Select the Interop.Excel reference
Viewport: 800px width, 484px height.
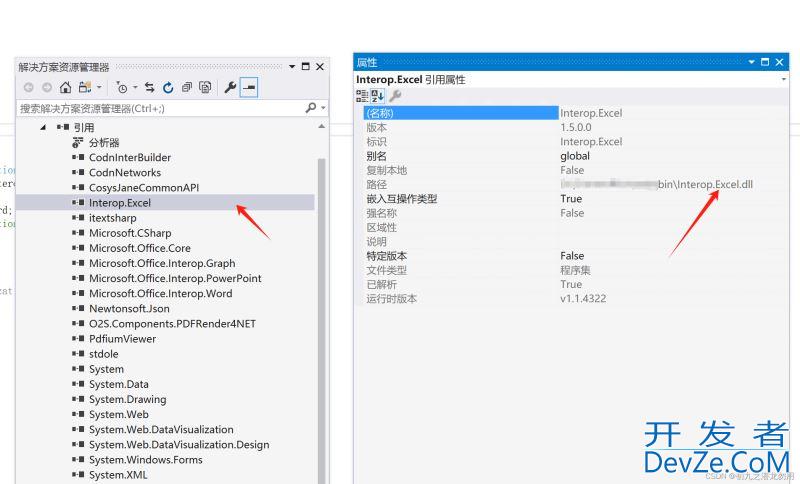coord(119,202)
